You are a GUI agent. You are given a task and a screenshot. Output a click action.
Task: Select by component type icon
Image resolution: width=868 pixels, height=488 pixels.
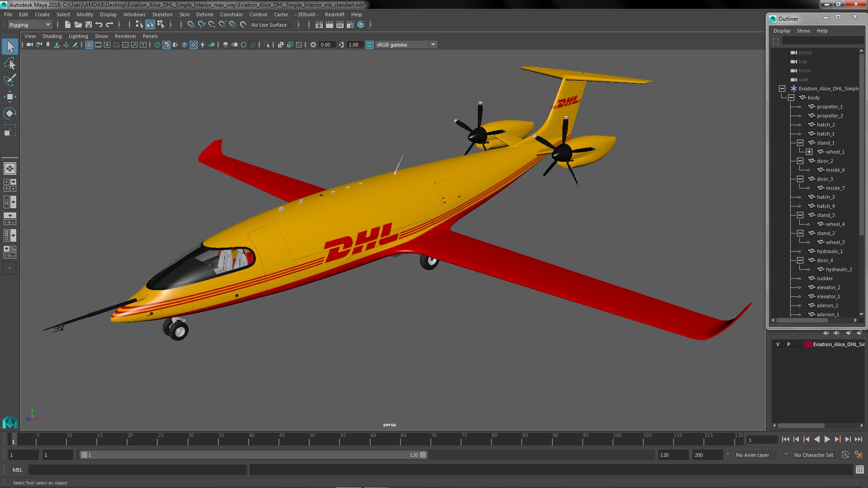pyautogui.click(x=160, y=25)
